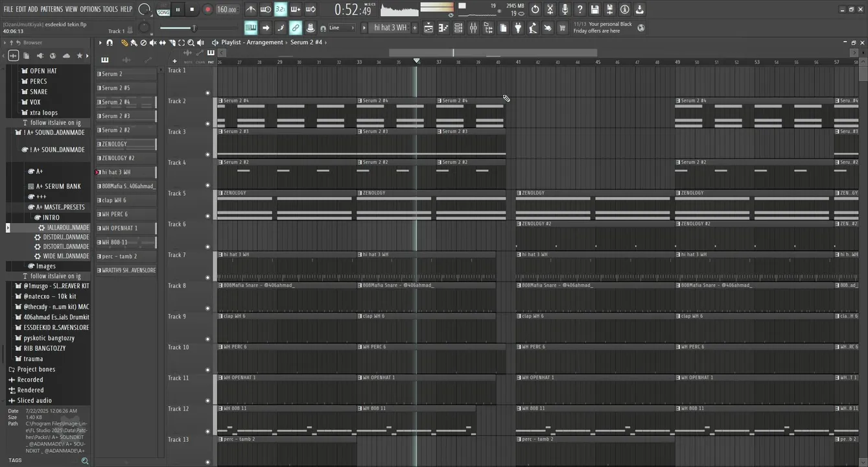The image size is (868, 467).
Task: Toggle the metronome button
Action: [x=251, y=9]
